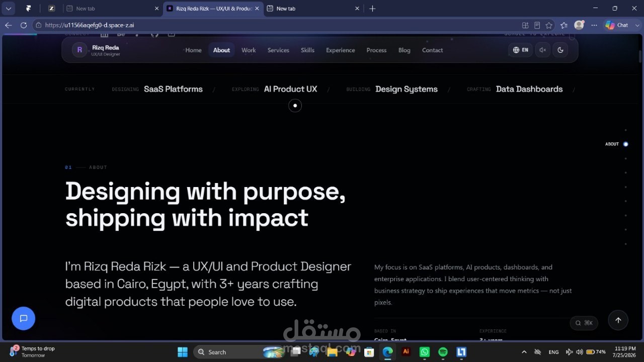Open the EN language selector
This screenshot has width=644, height=362.
520,50
